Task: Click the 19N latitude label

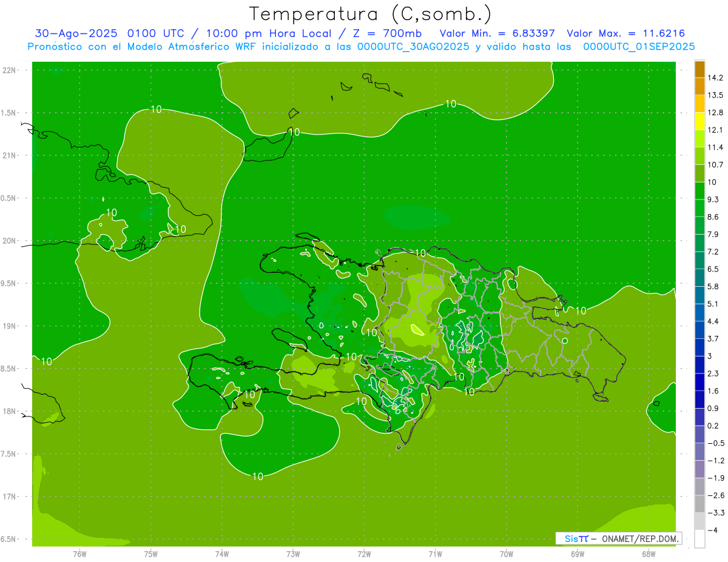Action: point(10,326)
